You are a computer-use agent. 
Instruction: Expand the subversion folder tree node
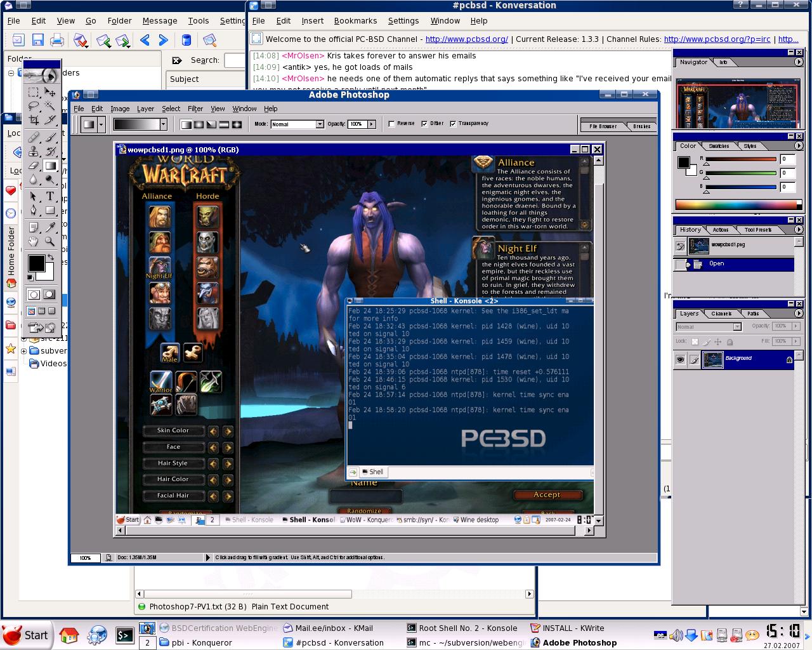point(23,350)
